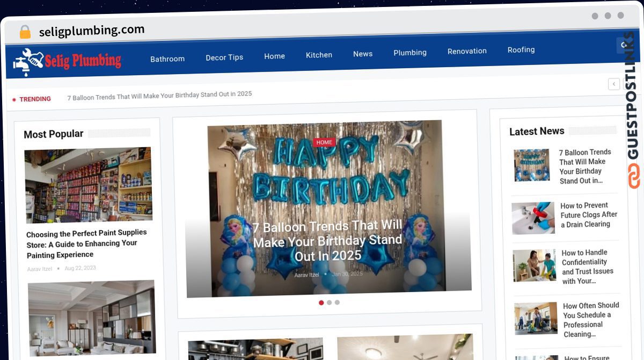Open the Renovation menu item
This screenshot has width=644, height=360.
pyautogui.click(x=467, y=51)
